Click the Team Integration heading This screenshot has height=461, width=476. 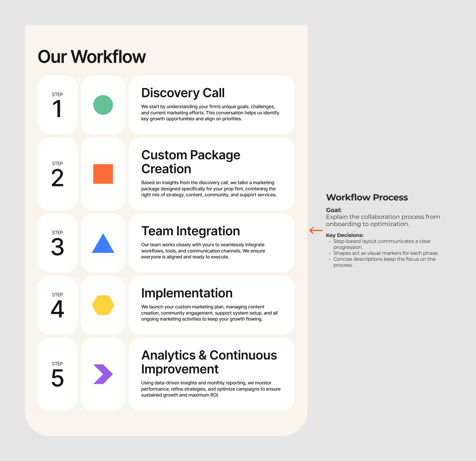click(190, 231)
